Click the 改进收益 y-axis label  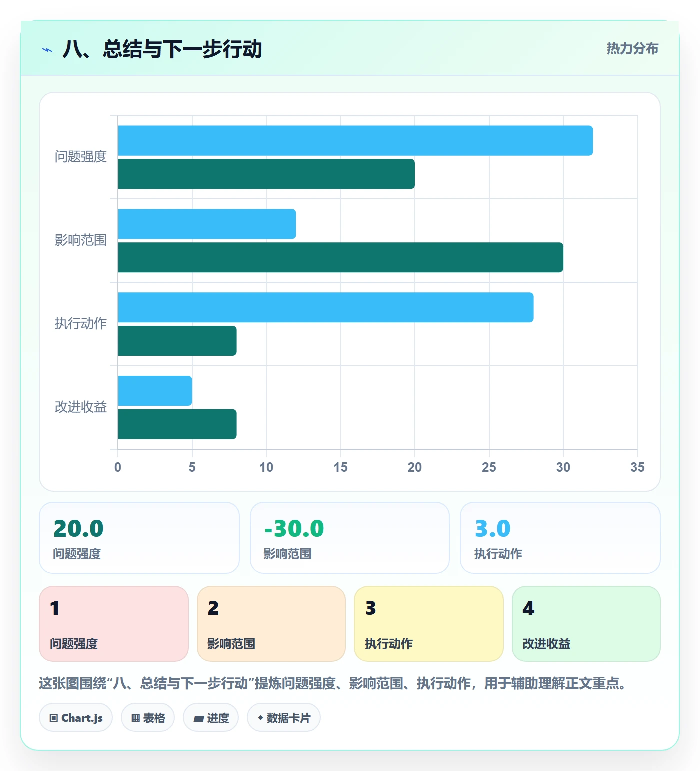(81, 407)
